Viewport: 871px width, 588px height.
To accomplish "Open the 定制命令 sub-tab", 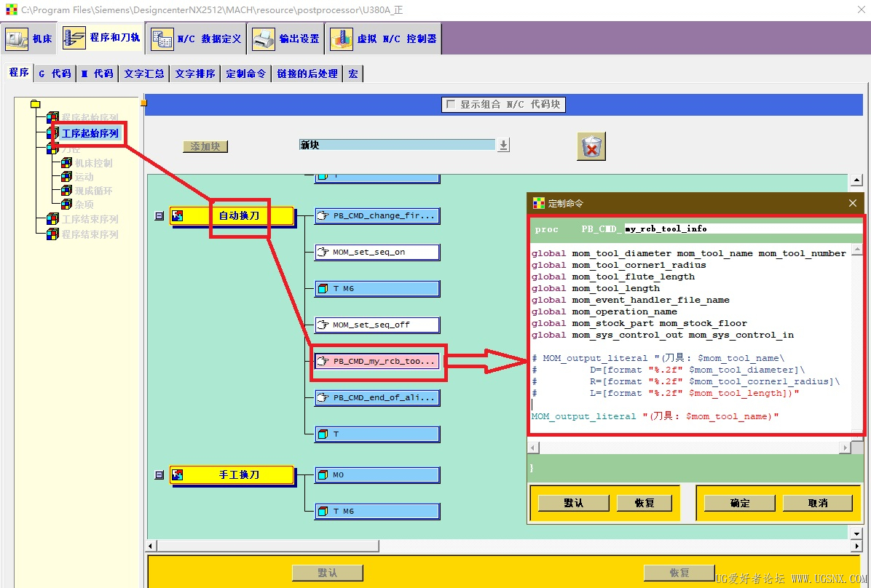I will [x=246, y=73].
